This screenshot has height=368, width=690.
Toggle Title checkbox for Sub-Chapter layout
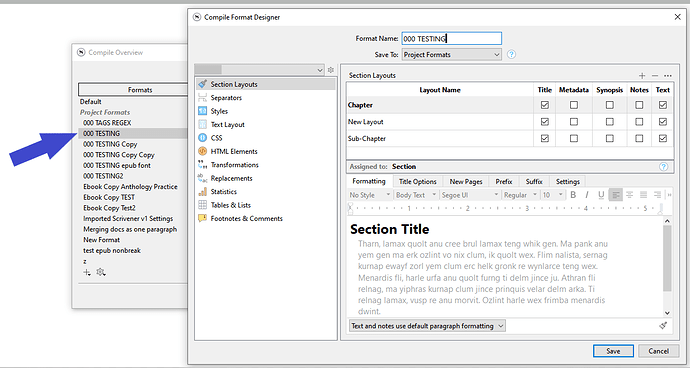(x=545, y=139)
